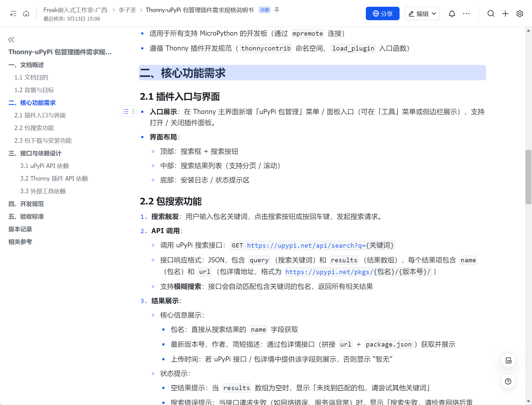The image size is (532, 405).
Task: Jump to outline item 相关参考
Action: point(20,242)
